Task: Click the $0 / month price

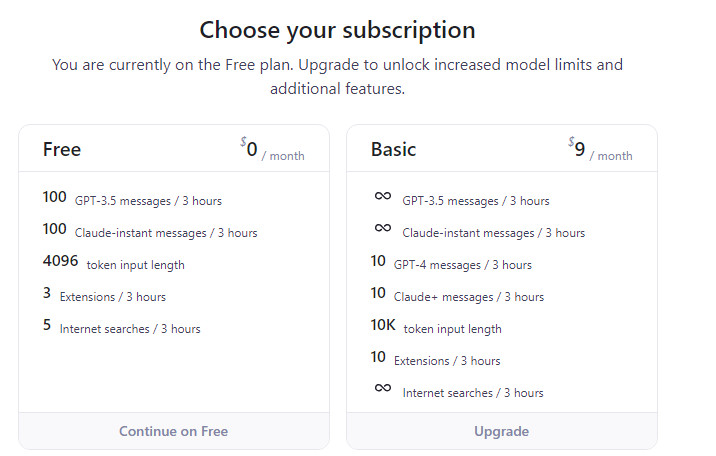Action: tap(272, 149)
